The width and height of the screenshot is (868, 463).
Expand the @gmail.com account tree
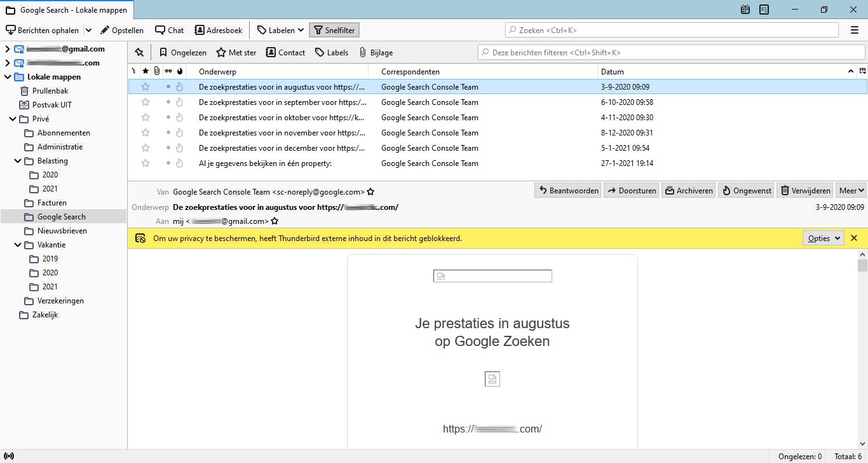pos(8,49)
